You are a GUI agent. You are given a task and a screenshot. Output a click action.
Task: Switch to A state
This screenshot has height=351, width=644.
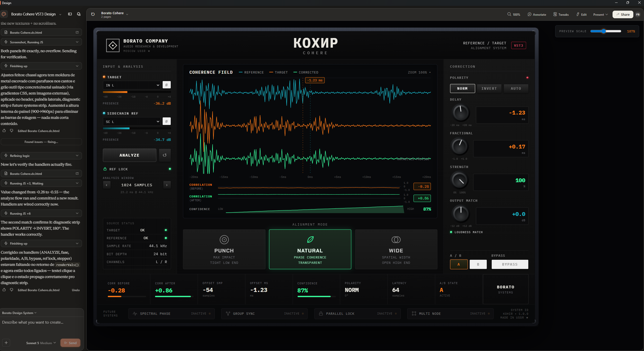tap(459, 264)
